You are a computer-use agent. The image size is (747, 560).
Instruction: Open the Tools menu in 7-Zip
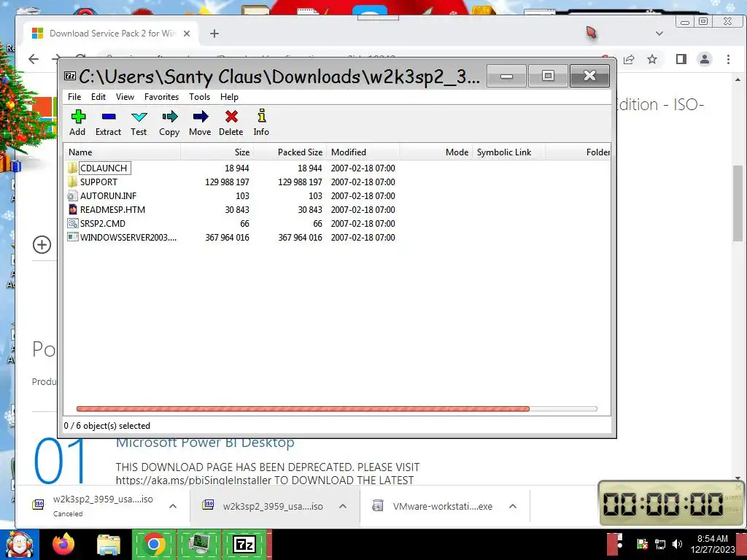click(199, 97)
